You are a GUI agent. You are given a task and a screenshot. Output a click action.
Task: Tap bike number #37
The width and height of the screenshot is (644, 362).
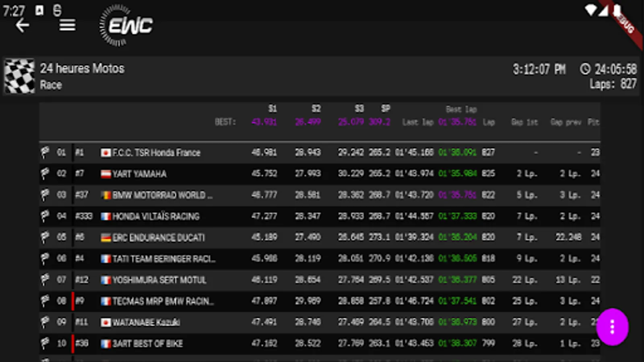82,195
